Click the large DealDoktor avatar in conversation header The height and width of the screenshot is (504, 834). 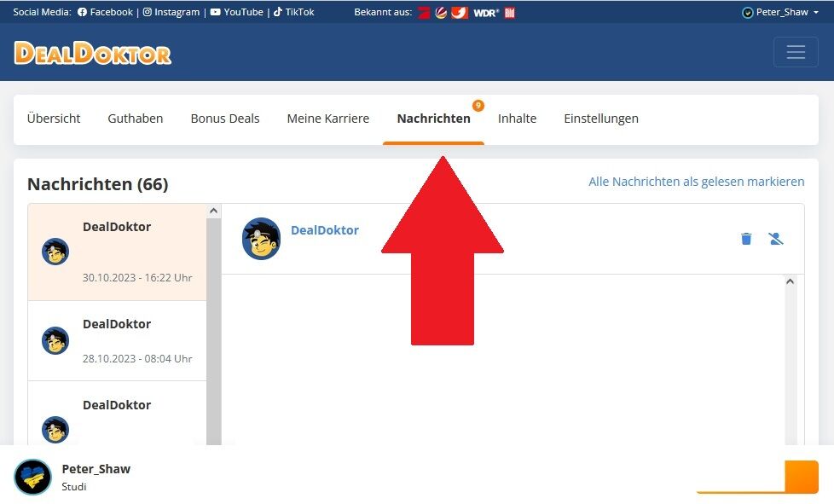(x=261, y=239)
